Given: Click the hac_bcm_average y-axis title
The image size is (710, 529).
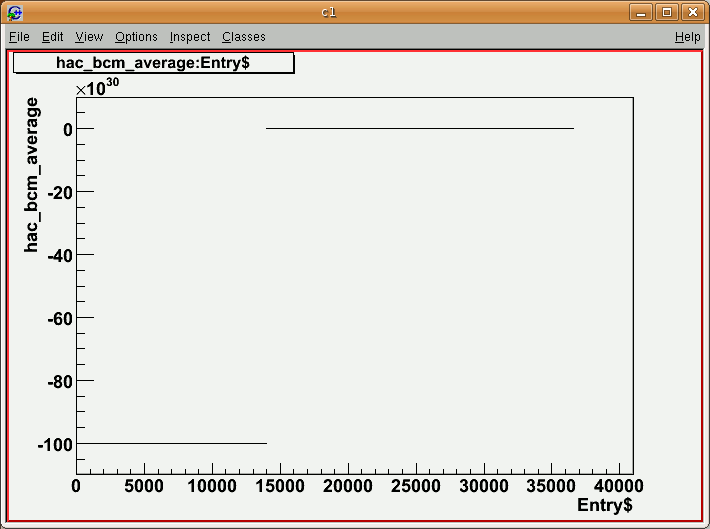Looking at the screenshot, I should (x=31, y=175).
